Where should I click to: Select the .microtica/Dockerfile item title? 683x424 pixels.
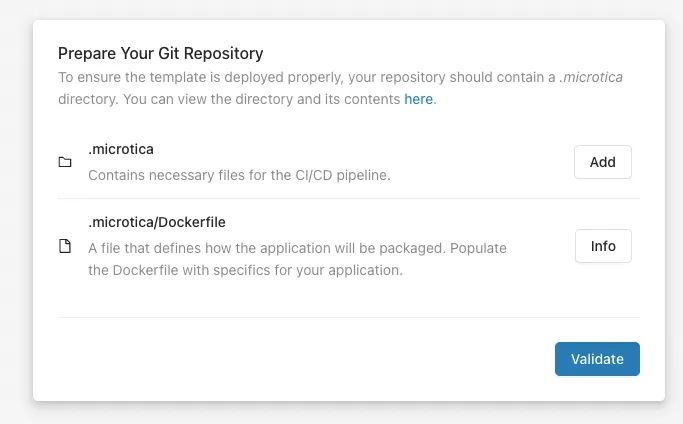coord(157,222)
